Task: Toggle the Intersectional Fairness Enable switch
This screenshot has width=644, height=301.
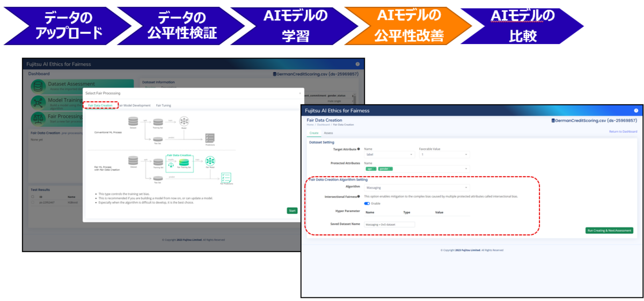Action: pos(367,203)
